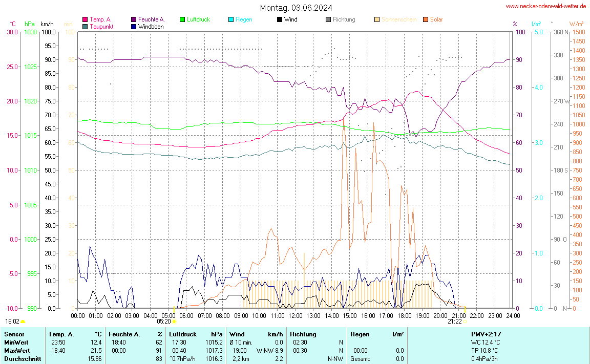The height and width of the screenshot is (364, 590).
Task: Click the dark blue Windböen legend square
Action: [134, 26]
